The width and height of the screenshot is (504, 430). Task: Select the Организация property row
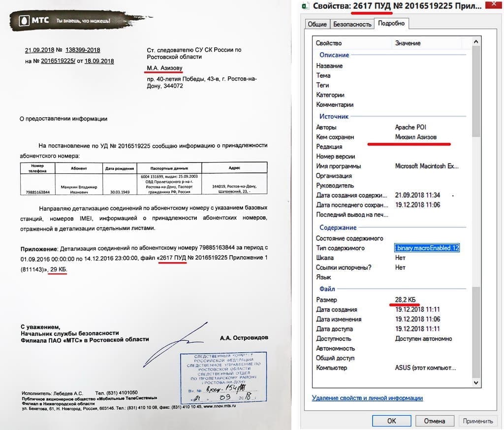[x=391, y=176]
